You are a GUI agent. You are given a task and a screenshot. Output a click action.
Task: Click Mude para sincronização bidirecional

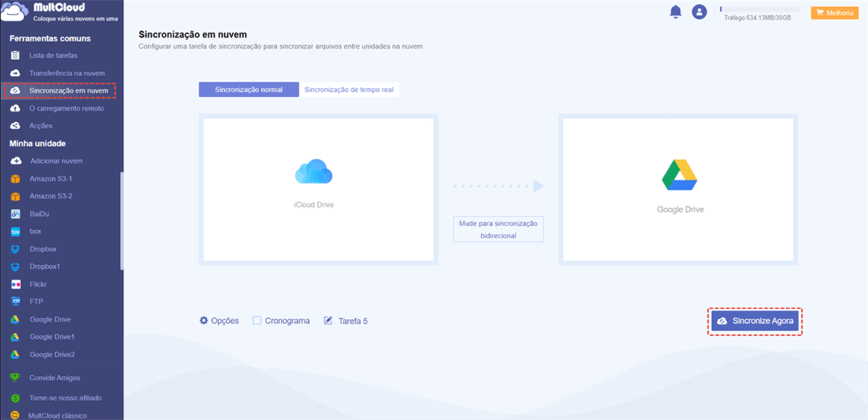[498, 230]
